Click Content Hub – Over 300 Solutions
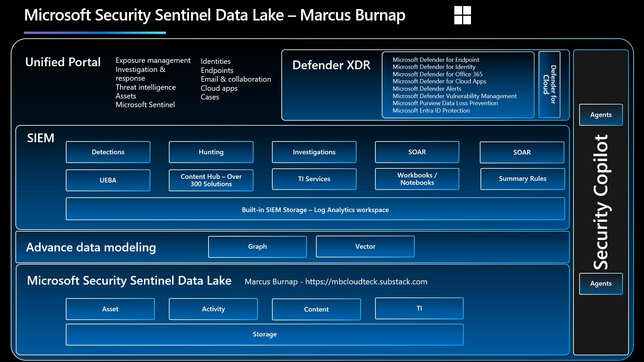644x362 pixels. (211, 180)
